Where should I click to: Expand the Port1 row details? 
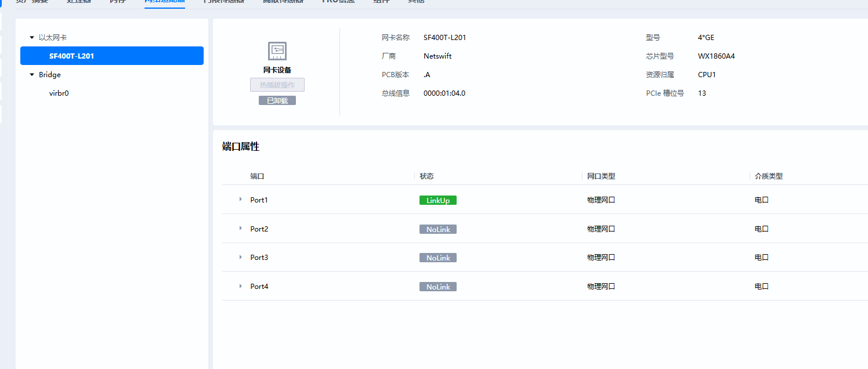[241, 200]
